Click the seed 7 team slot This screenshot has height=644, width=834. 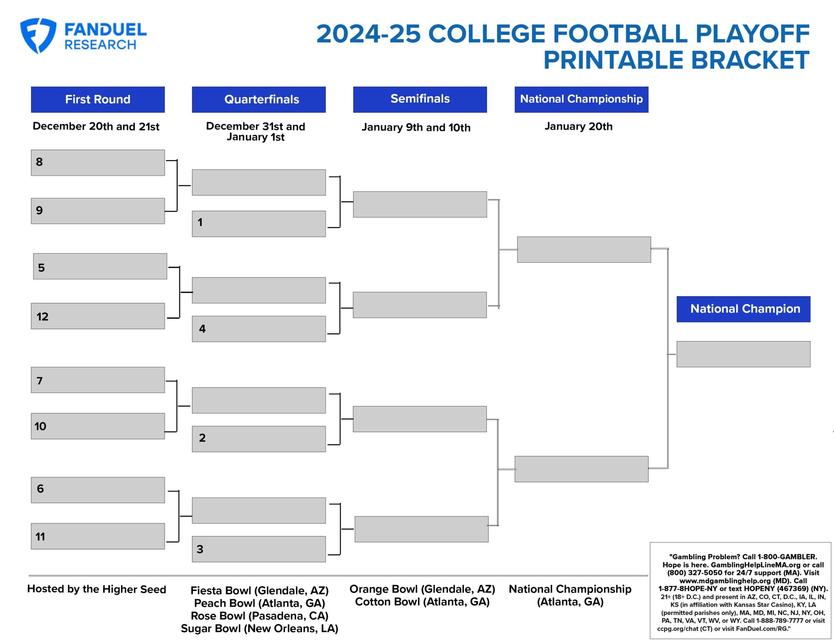point(98,380)
